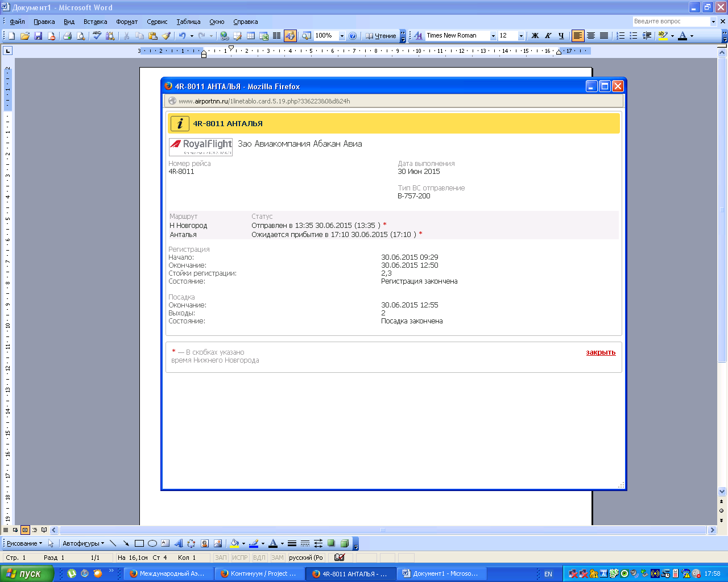
Task: Open the Columns layout button
Action: [x=277, y=36]
